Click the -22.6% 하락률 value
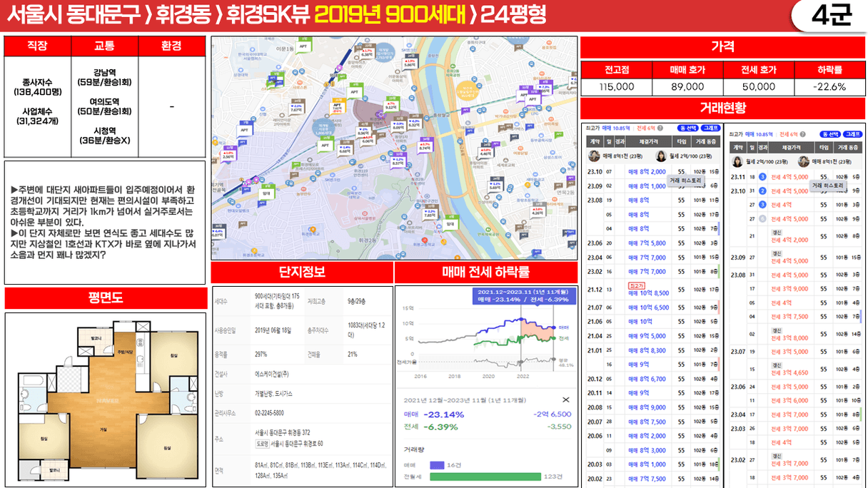 829,86
